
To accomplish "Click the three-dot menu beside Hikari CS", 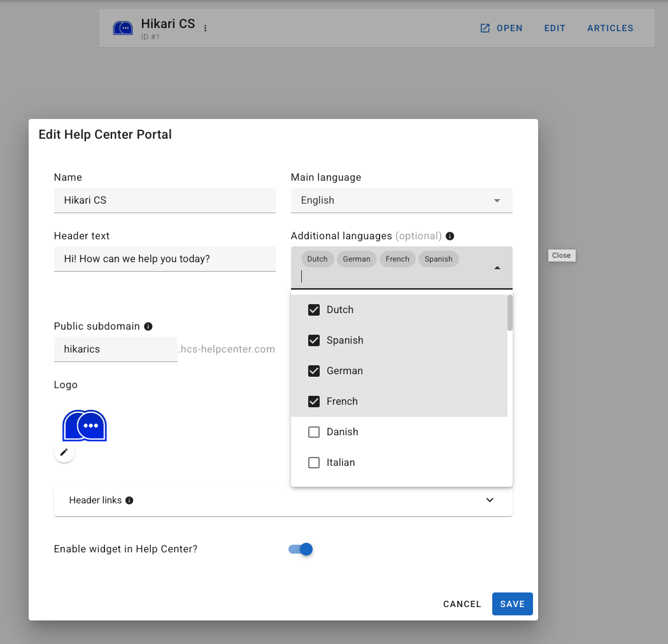I will (x=205, y=28).
